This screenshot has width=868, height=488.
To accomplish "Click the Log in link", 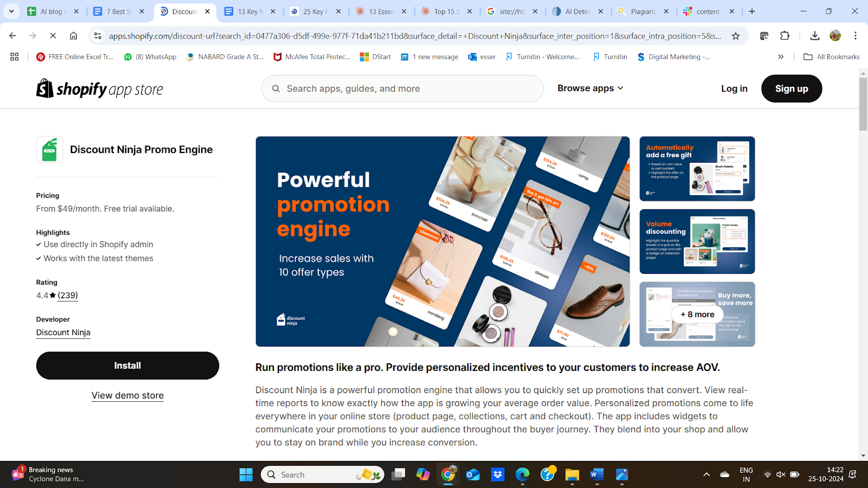I will 734,88.
